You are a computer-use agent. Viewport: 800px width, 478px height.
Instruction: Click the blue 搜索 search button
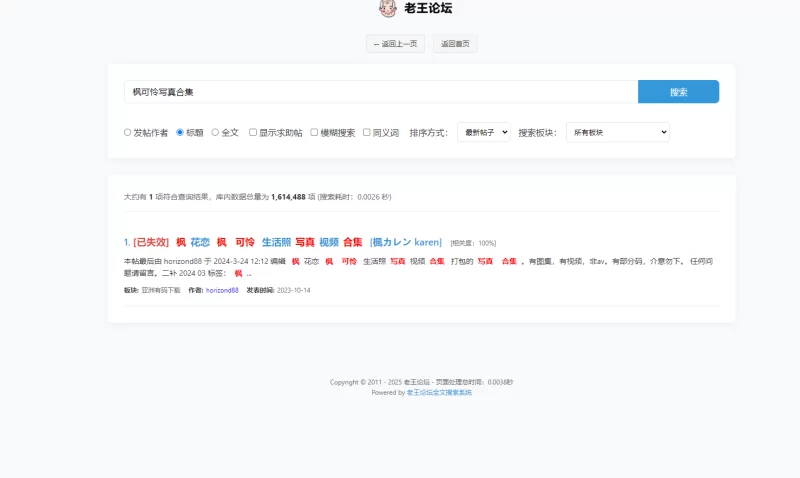[x=678, y=92]
